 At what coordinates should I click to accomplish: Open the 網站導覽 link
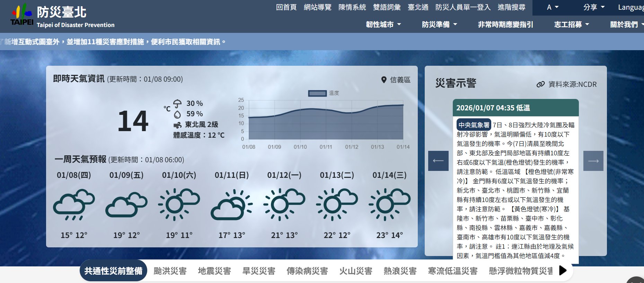317,7
